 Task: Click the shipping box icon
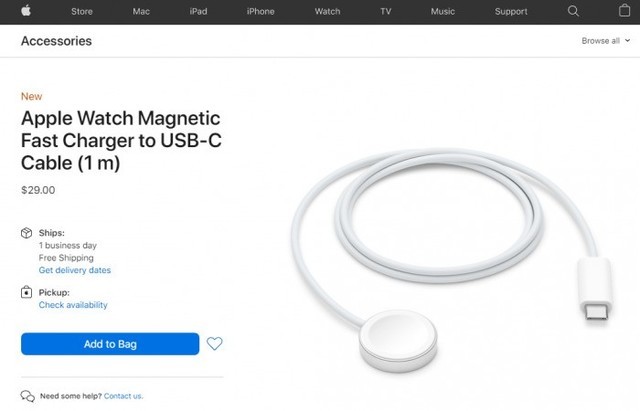point(27,233)
